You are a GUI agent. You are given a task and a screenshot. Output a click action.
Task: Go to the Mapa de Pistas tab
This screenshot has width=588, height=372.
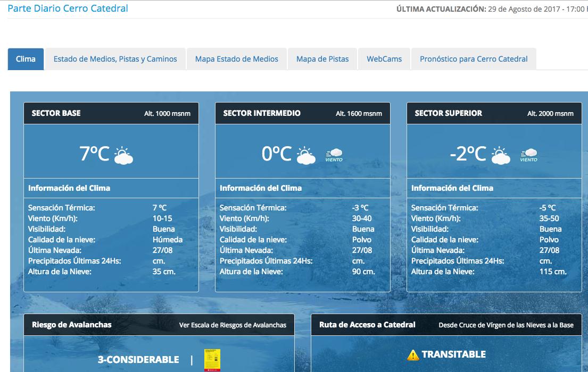322,59
